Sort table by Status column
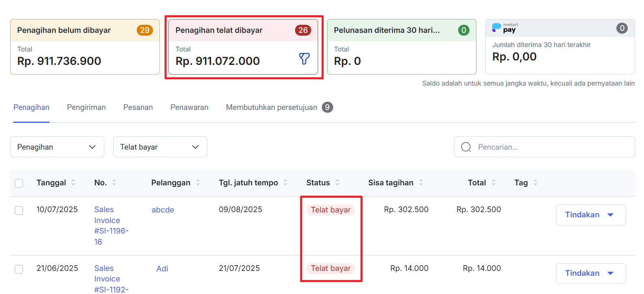Image resolution: width=644 pixels, height=294 pixels. tap(337, 182)
